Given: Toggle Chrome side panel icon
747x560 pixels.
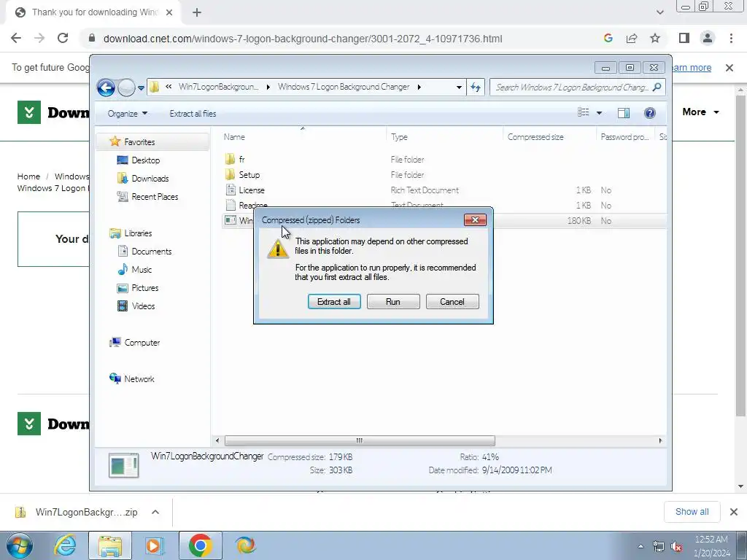Looking at the screenshot, I should 684,39.
